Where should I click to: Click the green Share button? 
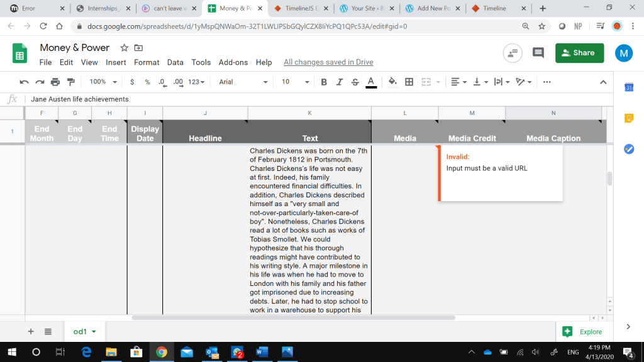[x=579, y=53]
